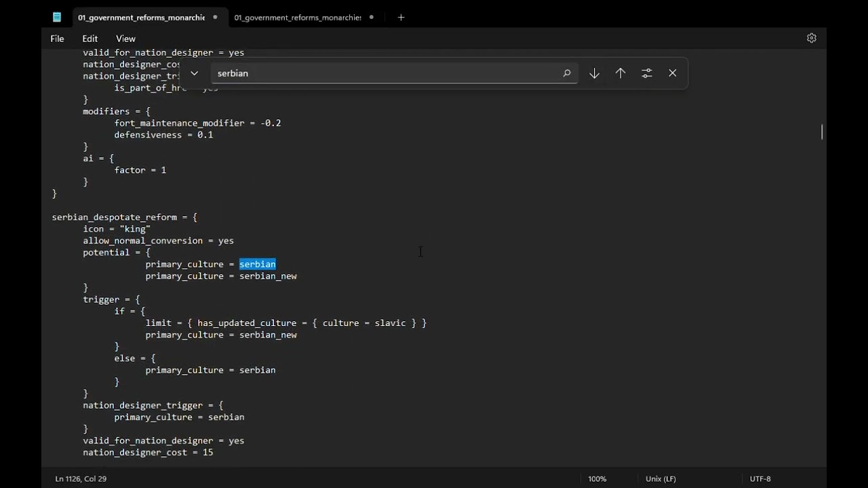Open the File menu
This screenshot has width=868, height=488.
tap(57, 39)
